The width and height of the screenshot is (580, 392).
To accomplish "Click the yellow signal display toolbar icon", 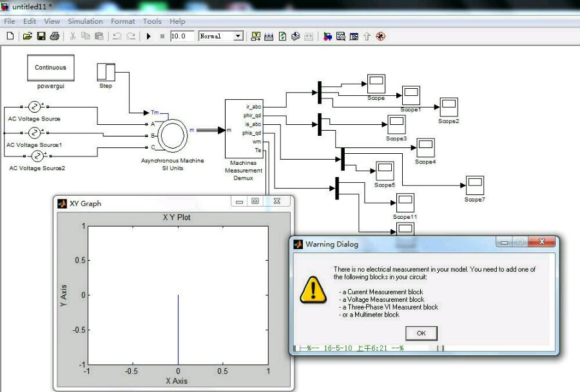I will point(256,36).
